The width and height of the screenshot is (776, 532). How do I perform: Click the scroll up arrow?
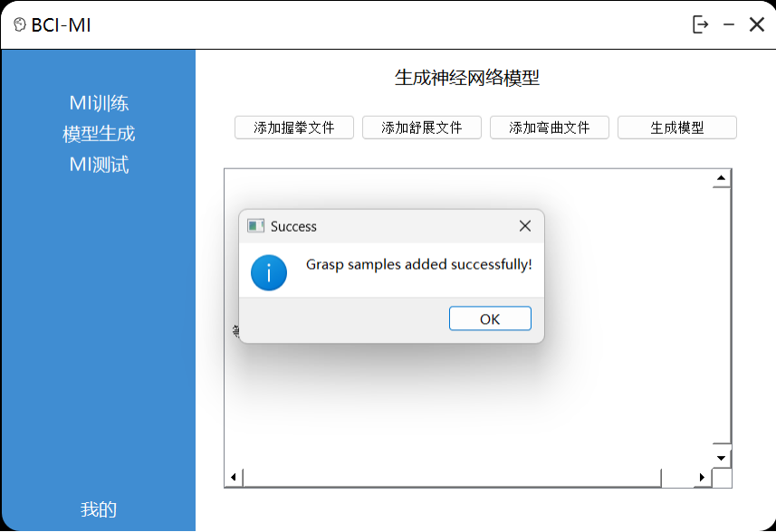[721, 178]
